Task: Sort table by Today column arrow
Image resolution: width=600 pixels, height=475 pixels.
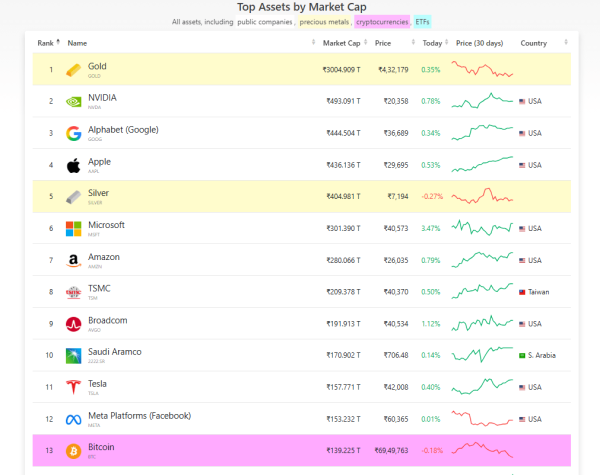Action: [447, 42]
